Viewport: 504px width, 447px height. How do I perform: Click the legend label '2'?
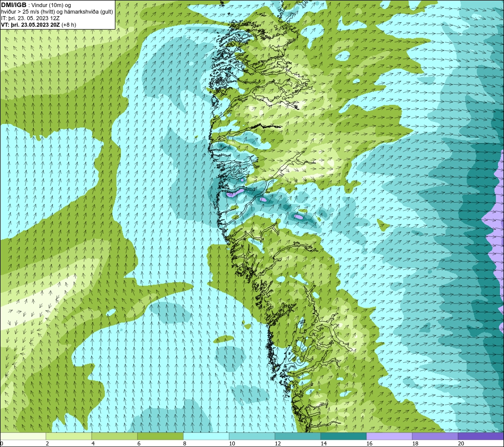pos(47,443)
